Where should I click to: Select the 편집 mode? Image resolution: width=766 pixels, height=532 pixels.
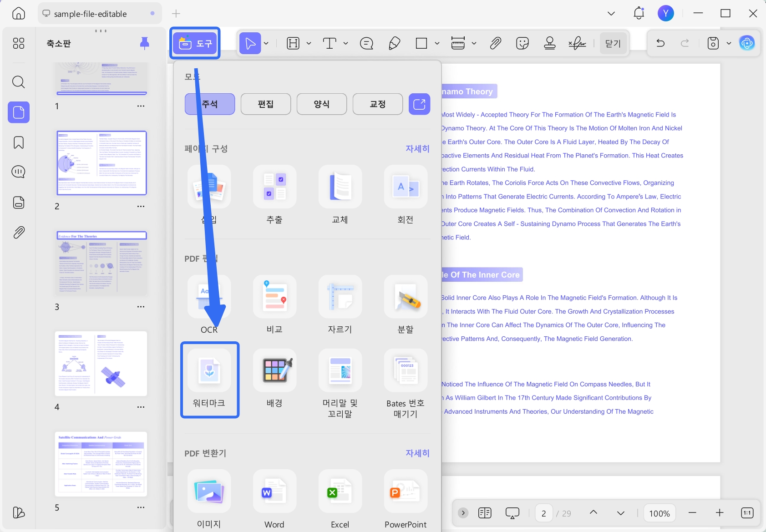point(266,104)
